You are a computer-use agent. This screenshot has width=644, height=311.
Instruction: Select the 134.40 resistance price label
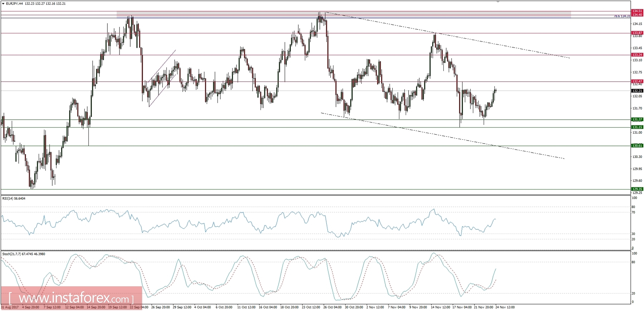click(x=637, y=15)
